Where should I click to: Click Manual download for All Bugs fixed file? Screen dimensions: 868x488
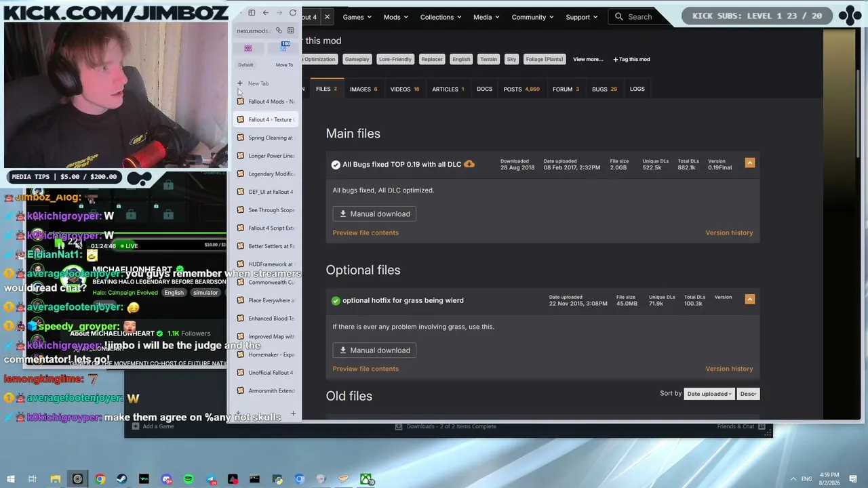(374, 213)
